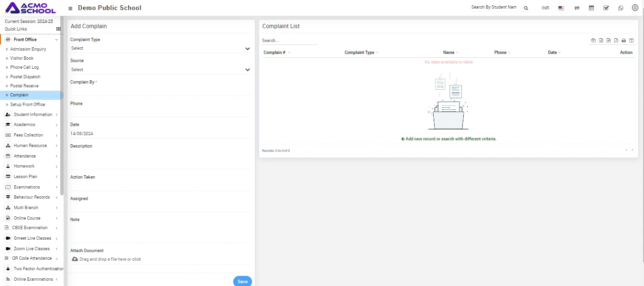Export complaint list to Excel

pyautogui.click(x=601, y=41)
